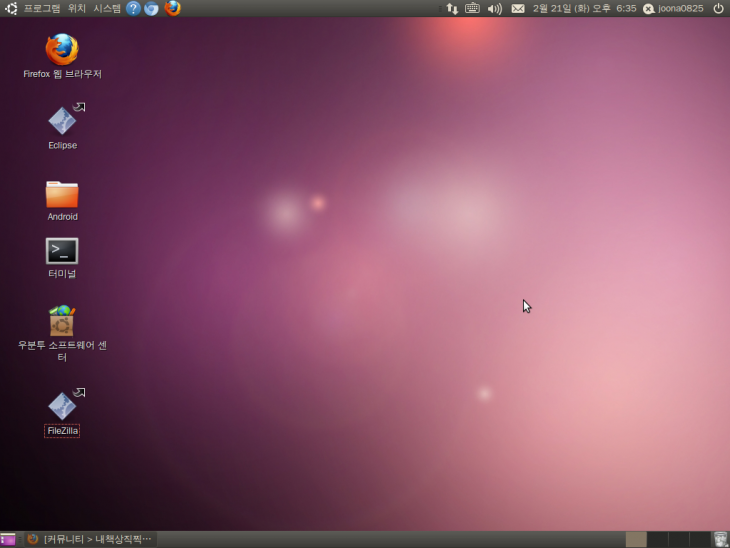Open the Android folder on desktop
Screen dimensions: 730x548
[62, 194]
